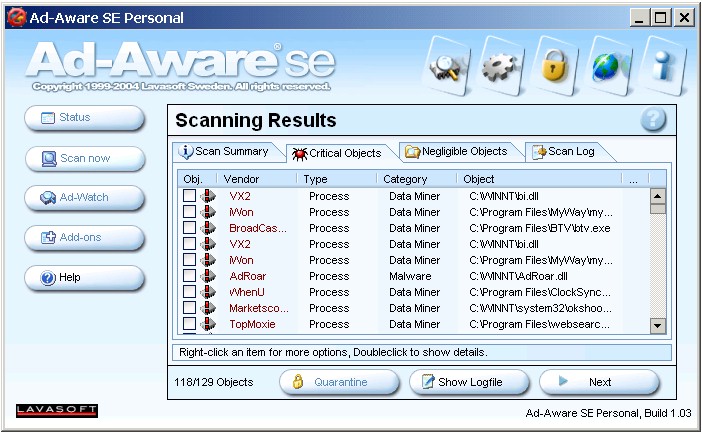Switch to Scan Summary tab
The width and height of the screenshot is (702, 432).
pos(227,152)
